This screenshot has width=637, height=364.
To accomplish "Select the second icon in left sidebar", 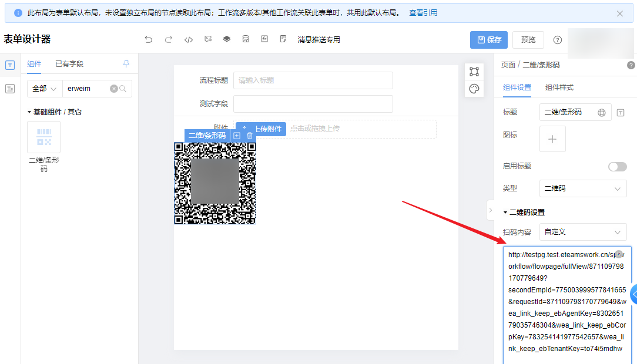I will coord(10,89).
